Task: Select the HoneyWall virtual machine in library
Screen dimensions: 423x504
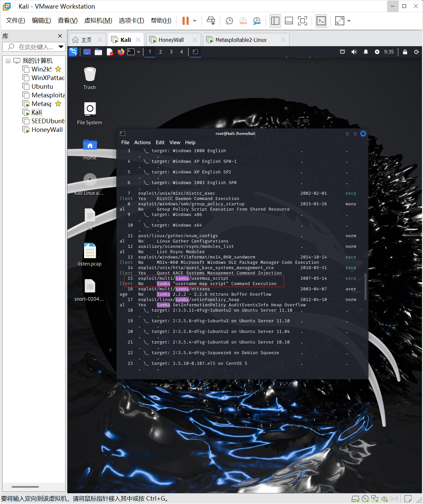Action: [43, 130]
